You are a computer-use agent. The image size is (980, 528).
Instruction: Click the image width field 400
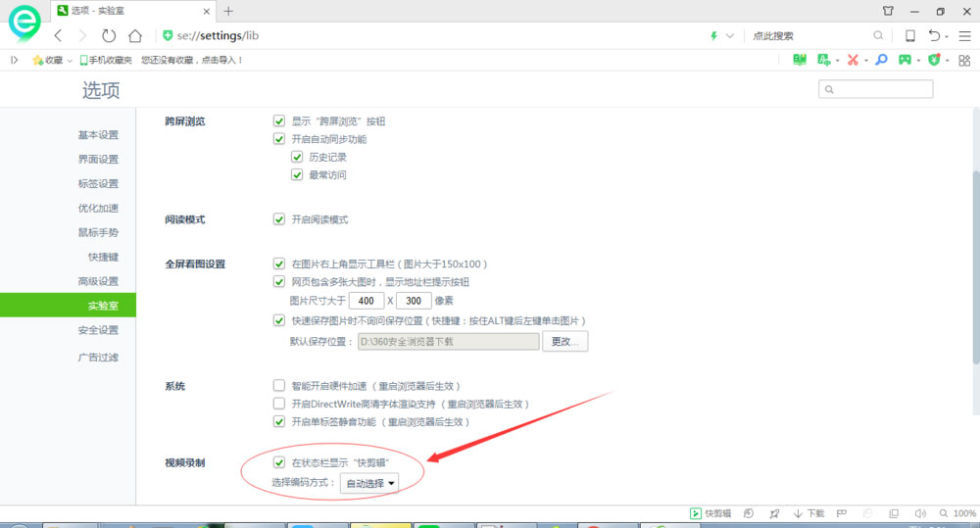pyautogui.click(x=367, y=301)
